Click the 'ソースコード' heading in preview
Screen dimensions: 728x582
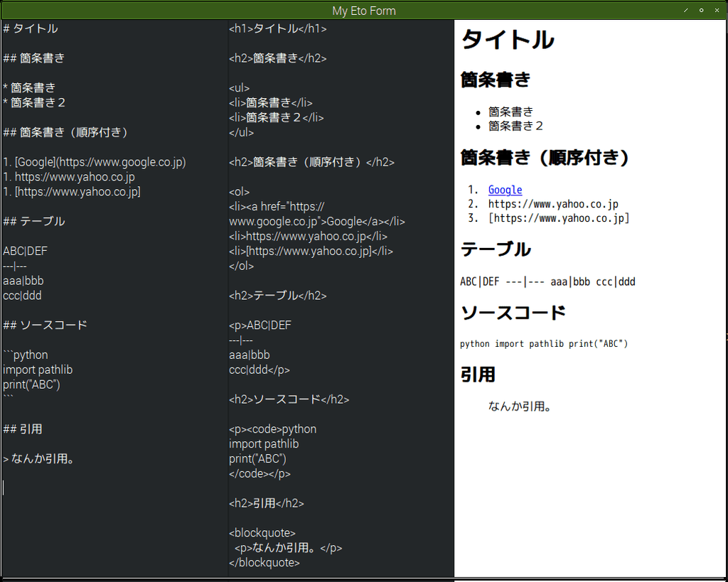513,313
